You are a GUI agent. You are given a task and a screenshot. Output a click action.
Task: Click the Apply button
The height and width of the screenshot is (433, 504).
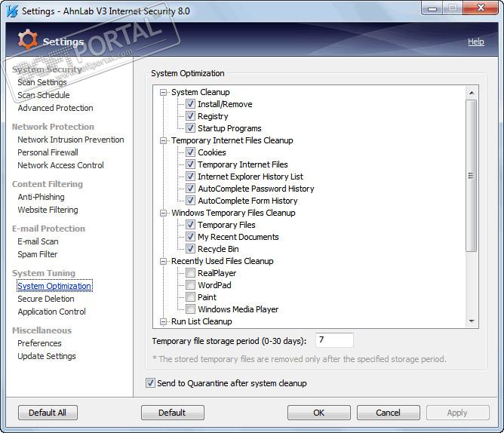457,413
